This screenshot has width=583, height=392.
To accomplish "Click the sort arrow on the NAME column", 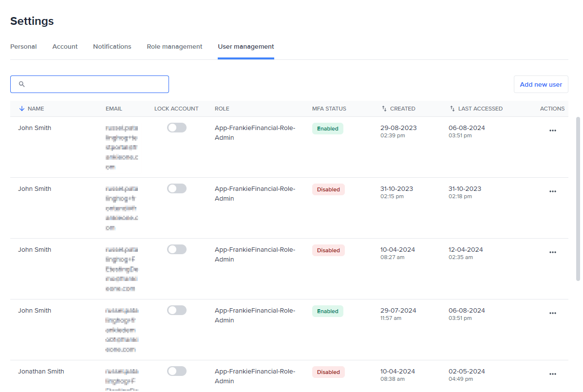I will tap(21, 109).
